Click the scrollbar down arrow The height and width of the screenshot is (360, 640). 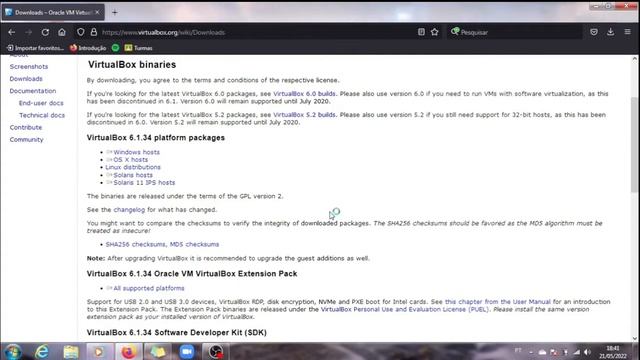pyautogui.click(x=634, y=338)
